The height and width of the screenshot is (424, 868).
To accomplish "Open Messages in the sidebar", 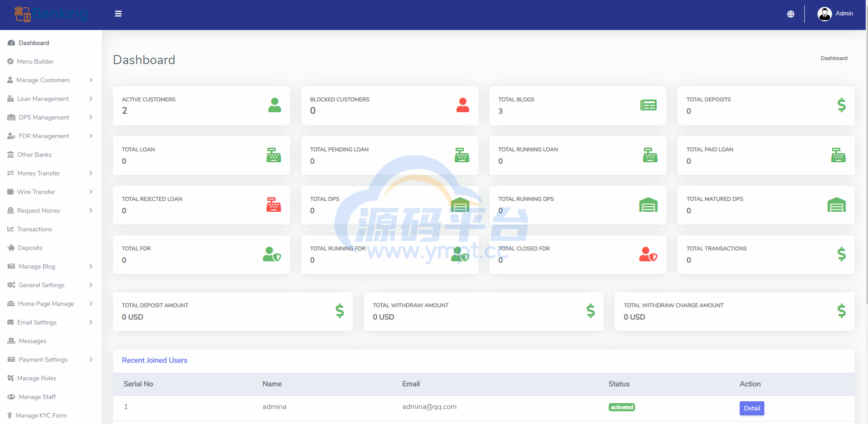I will (50, 341).
